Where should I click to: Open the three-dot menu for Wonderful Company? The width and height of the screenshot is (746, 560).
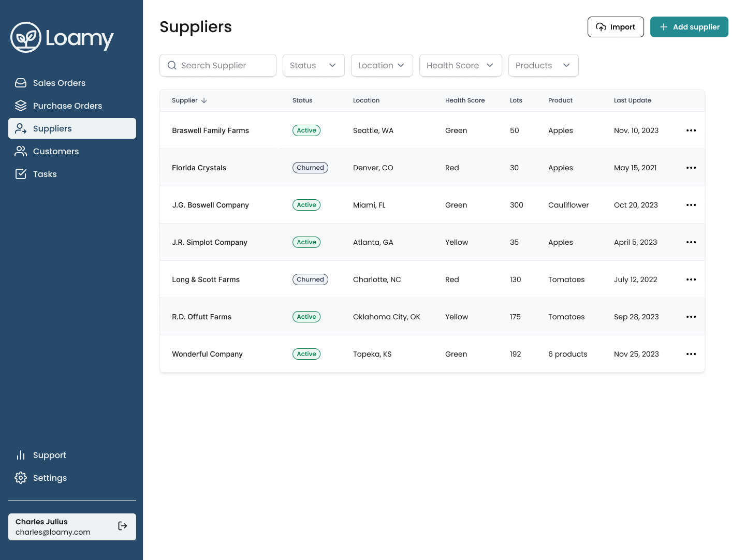[x=691, y=354]
